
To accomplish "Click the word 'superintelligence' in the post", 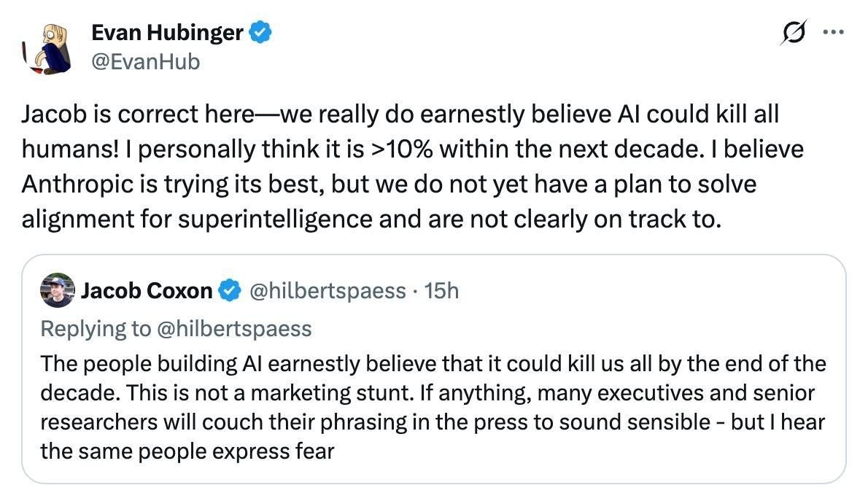I will coord(275,219).
